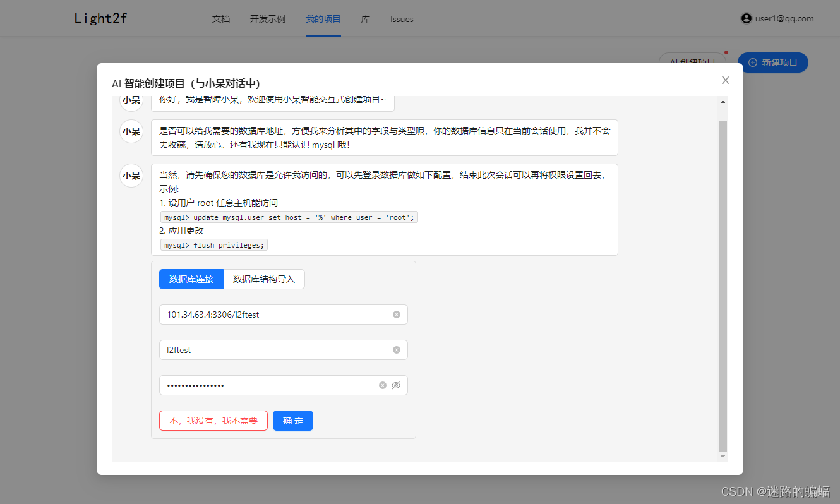Image resolution: width=840 pixels, height=504 pixels.
Task: Clear the l2ftest username field
Action: pos(397,349)
